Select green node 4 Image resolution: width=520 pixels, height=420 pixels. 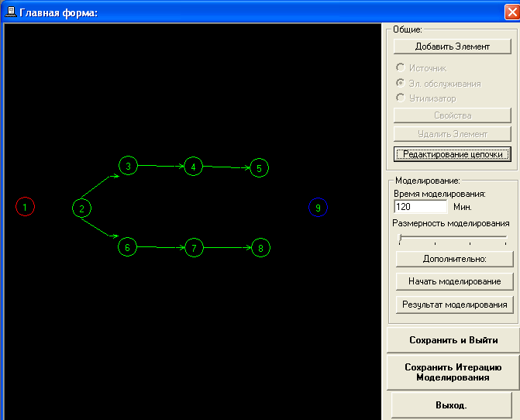point(193,167)
